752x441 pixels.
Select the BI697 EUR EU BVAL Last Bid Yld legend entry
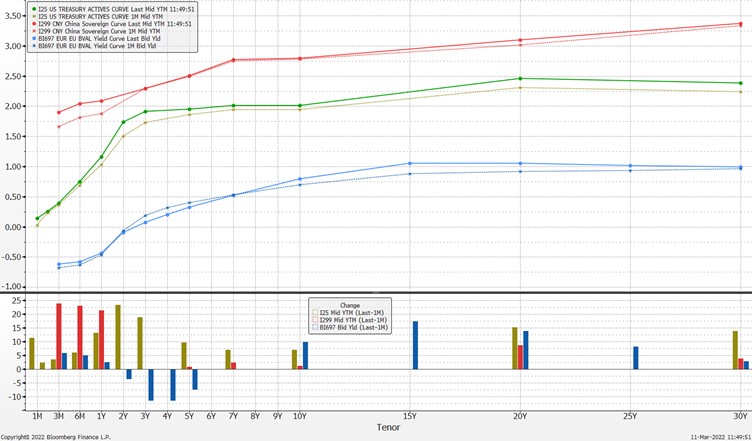tap(96, 38)
